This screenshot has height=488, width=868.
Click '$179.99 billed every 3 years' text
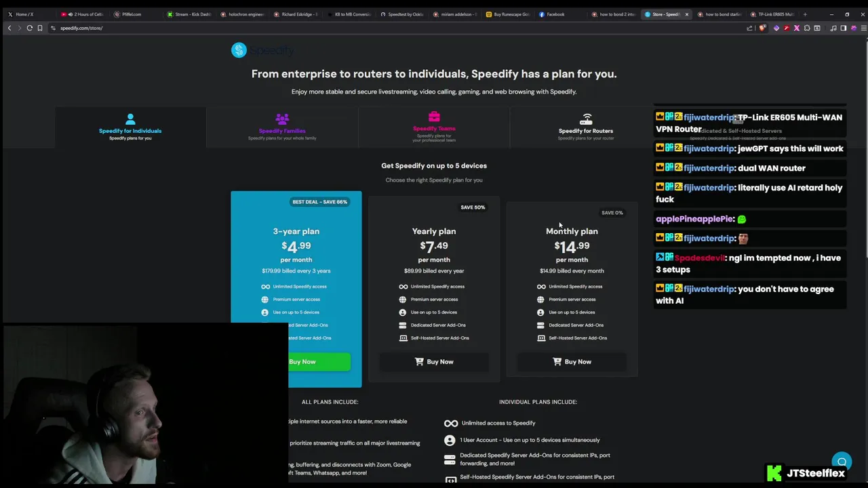point(296,271)
